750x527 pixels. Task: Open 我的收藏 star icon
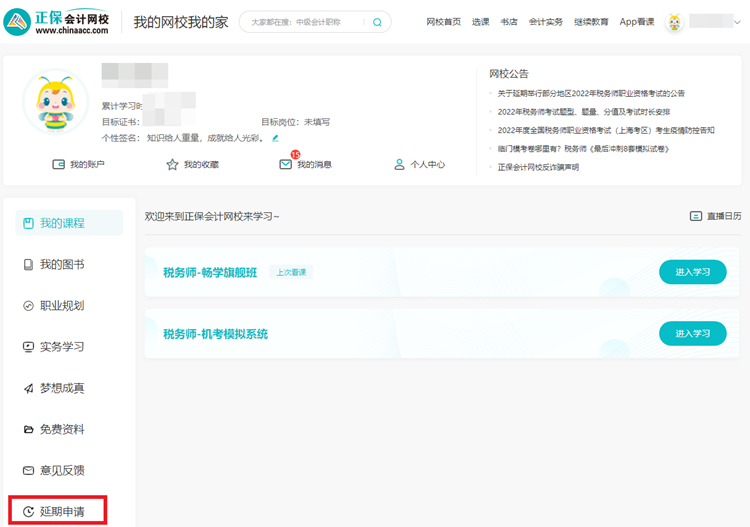pos(172,164)
